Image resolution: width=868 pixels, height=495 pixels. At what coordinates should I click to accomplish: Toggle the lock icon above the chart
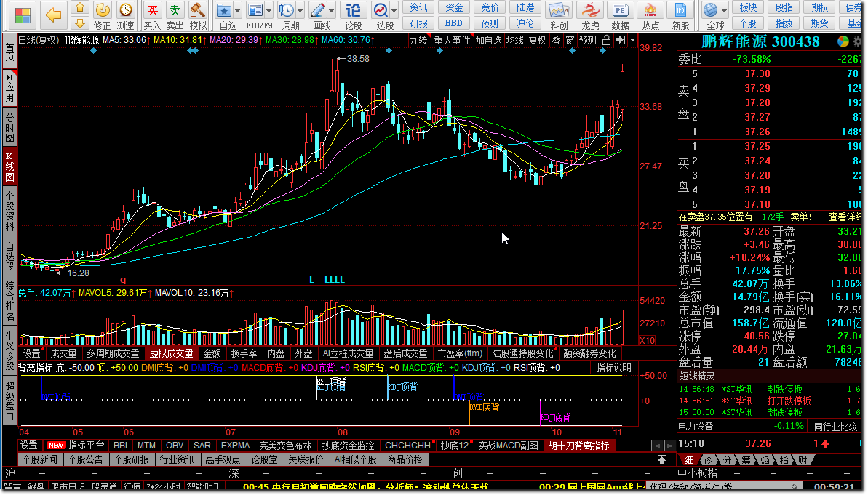point(607,41)
